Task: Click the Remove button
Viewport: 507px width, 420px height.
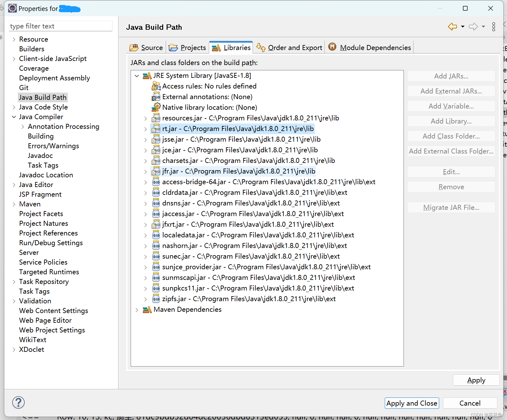Action: click(x=451, y=187)
